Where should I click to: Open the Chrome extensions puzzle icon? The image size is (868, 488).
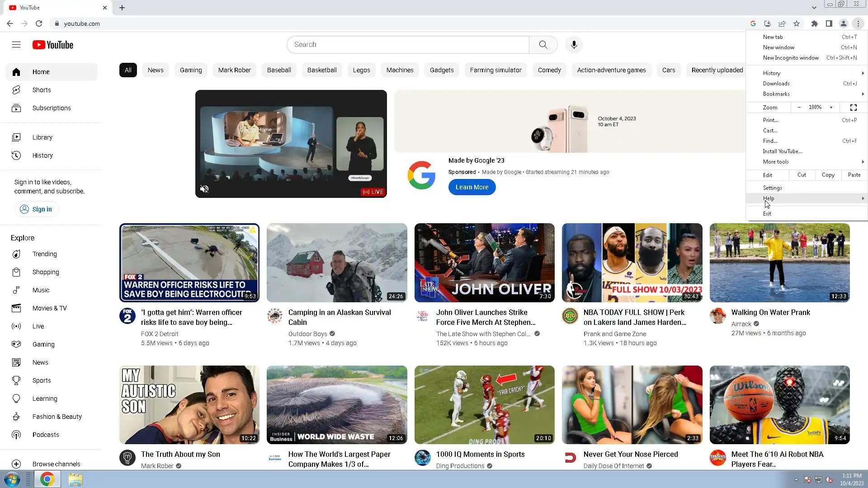tap(814, 23)
